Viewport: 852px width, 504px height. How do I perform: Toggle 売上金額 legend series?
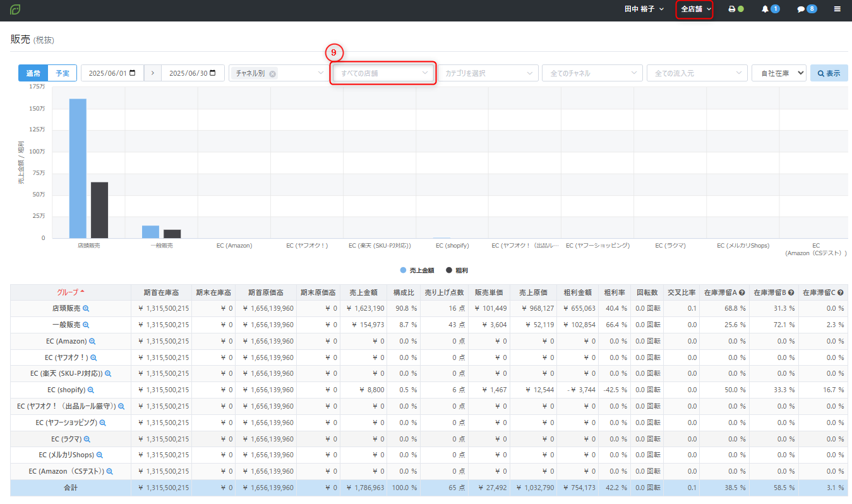417,270
